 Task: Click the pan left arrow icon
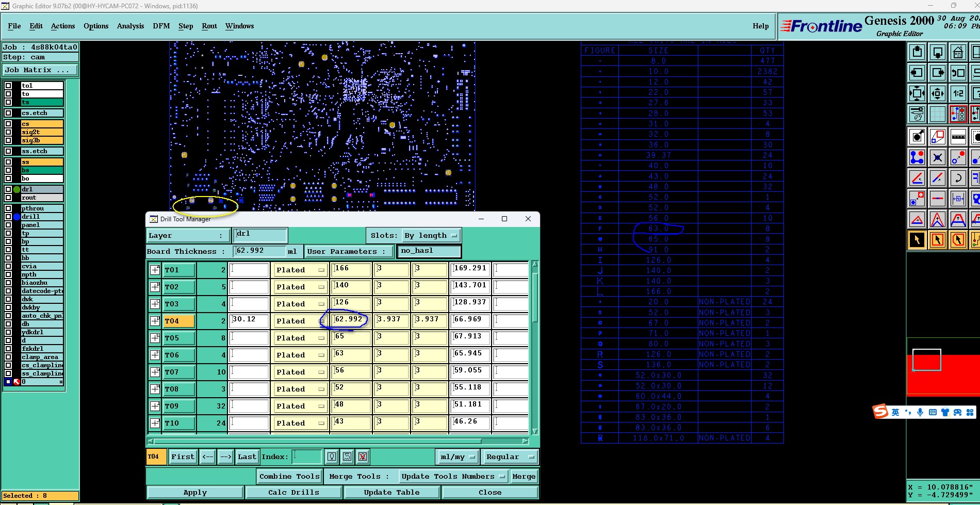pos(917,73)
